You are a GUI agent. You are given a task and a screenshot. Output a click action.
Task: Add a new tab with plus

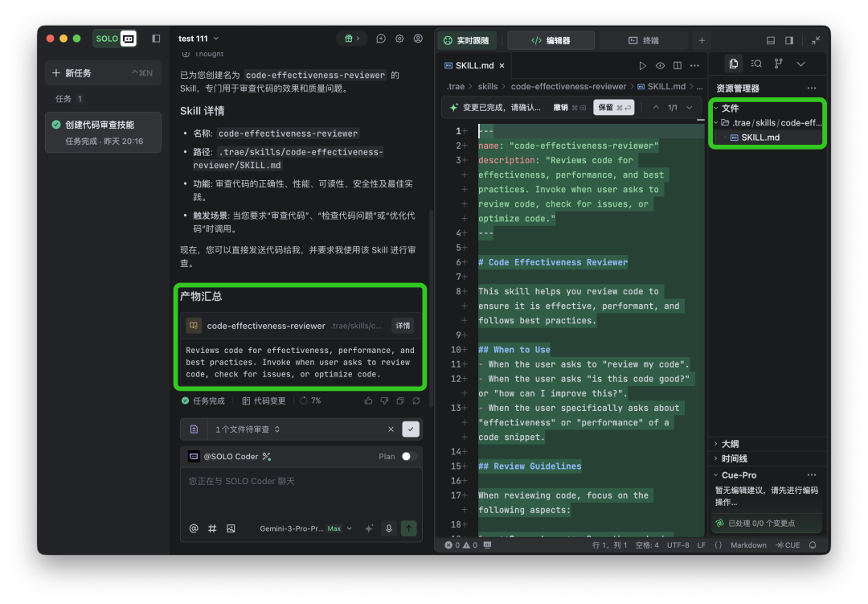coord(702,40)
